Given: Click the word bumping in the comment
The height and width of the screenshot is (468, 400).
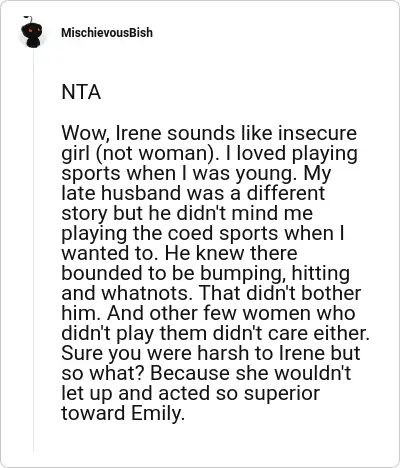Looking at the screenshot, I should [x=243, y=274].
